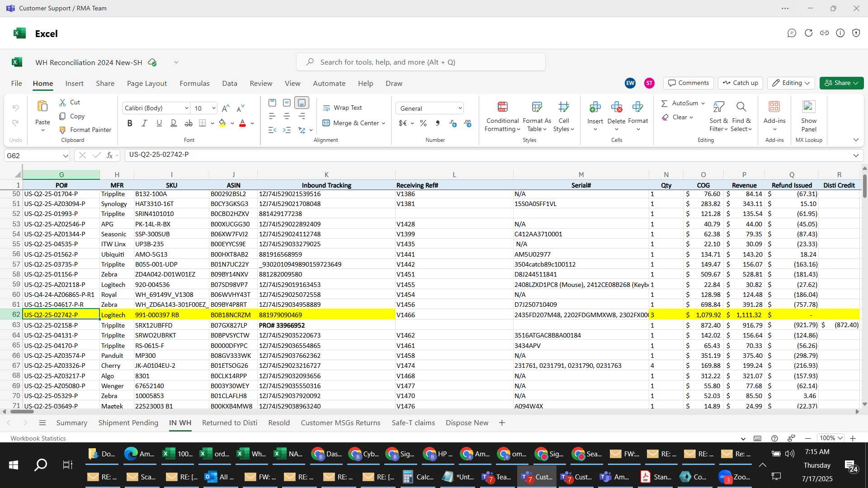
Task: Click the Format Painter icon
Action: pyautogui.click(x=63, y=130)
